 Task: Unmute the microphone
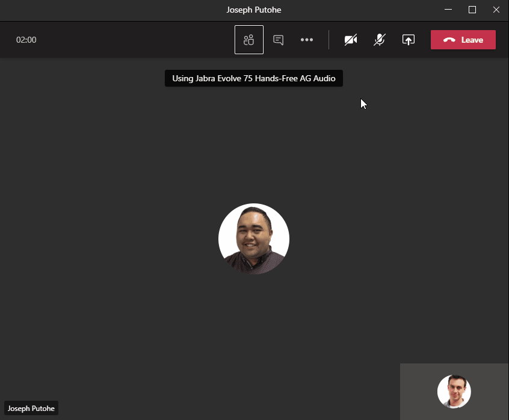[x=379, y=40]
